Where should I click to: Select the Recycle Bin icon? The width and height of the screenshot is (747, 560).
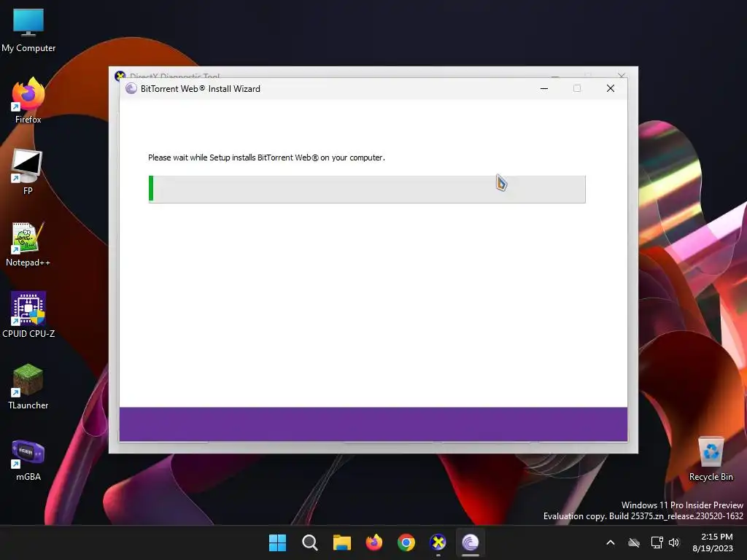(x=711, y=459)
